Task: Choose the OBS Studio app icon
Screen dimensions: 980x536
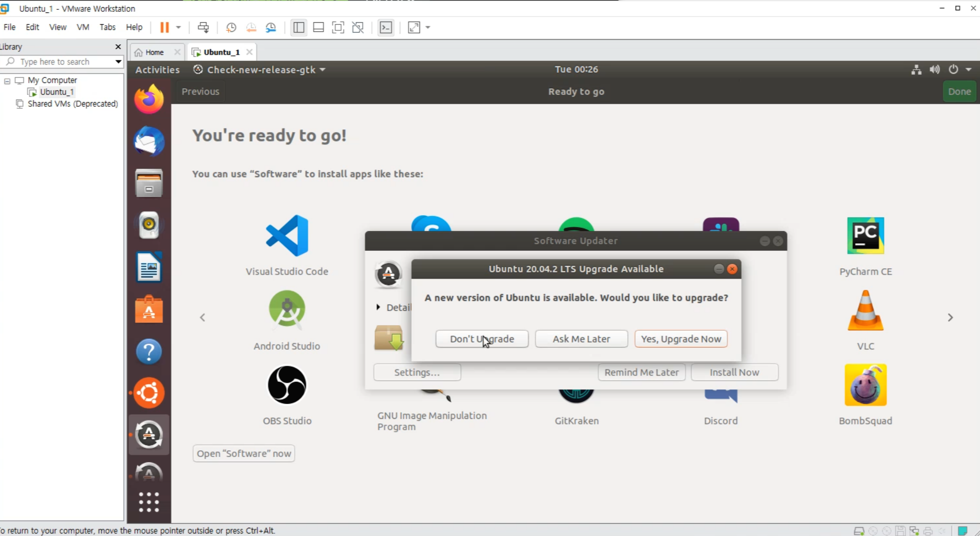Action: (x=287, y=385)
